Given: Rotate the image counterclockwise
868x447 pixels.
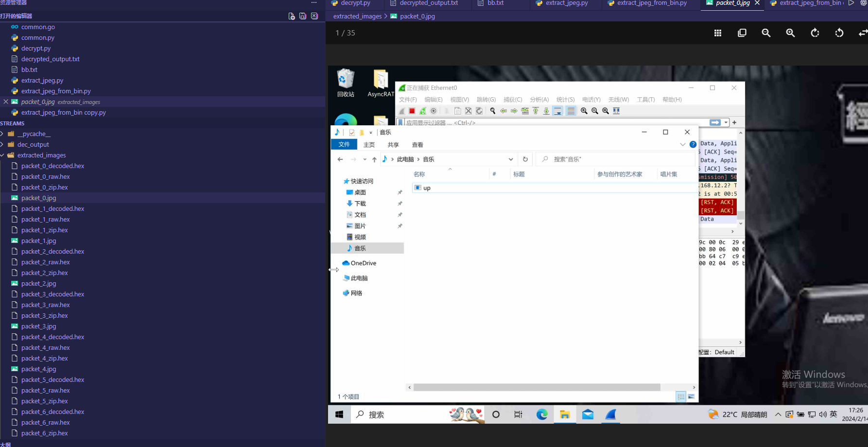Looking at the screenshot, I should [x=839, y=33].
